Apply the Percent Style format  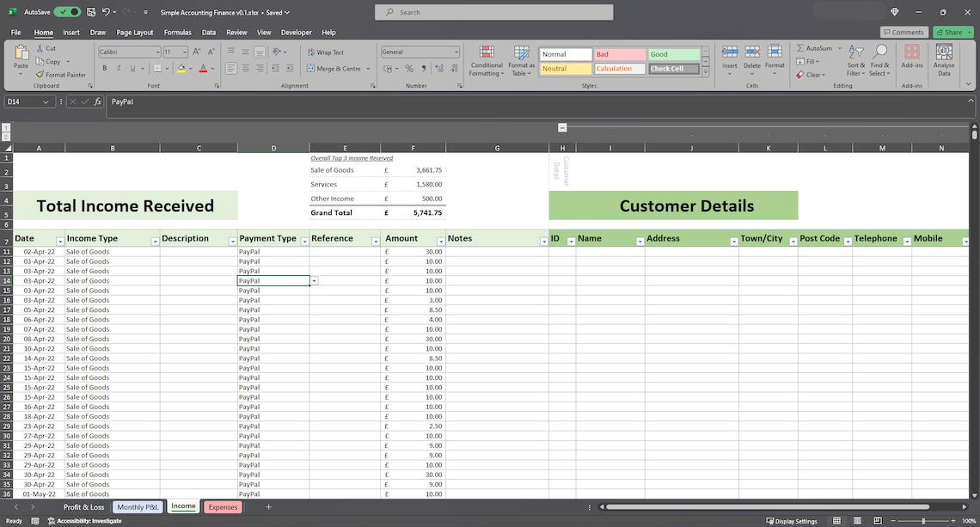click(x=408, y=68)
